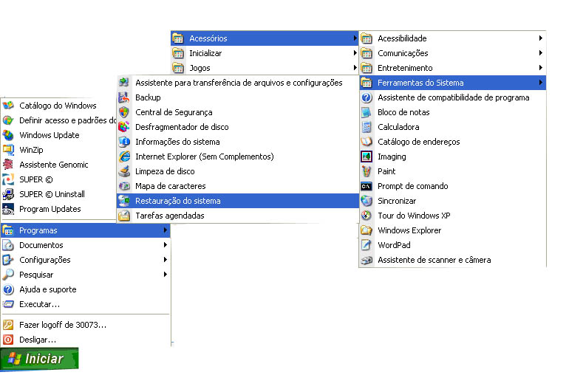This screenshot has height=392, width=583.
Task: Click the Inicializar folder icon
Action: (178, 53)
